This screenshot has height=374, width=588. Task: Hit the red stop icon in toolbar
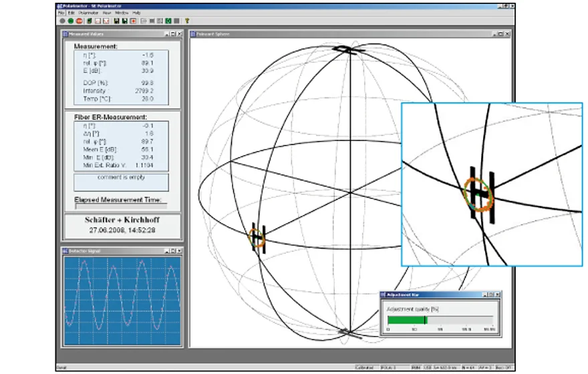click(x=78, y=21)
